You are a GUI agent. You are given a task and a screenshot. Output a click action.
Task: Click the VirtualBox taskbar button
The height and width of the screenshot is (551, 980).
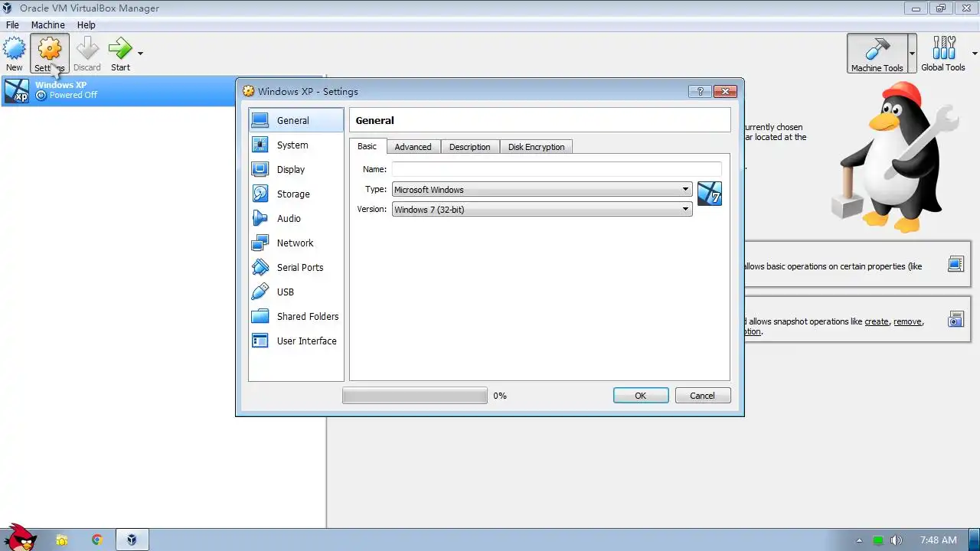[132, 540]
